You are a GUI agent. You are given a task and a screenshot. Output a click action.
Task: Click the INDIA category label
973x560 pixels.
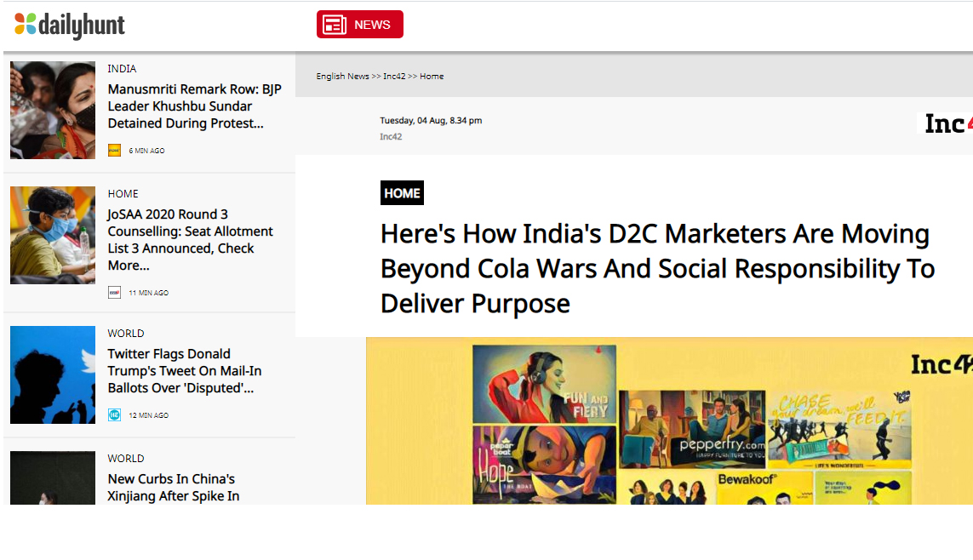[122, 69]
